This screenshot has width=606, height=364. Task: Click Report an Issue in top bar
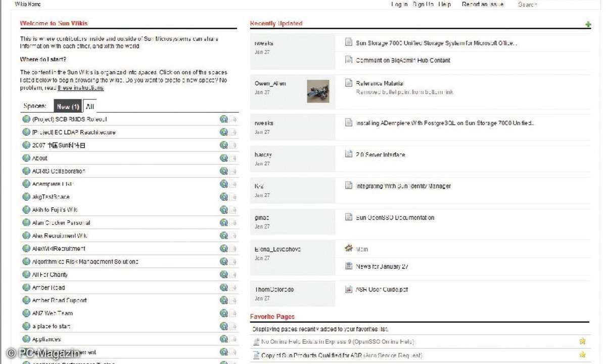pyautogui.click(x=483, y=4)
